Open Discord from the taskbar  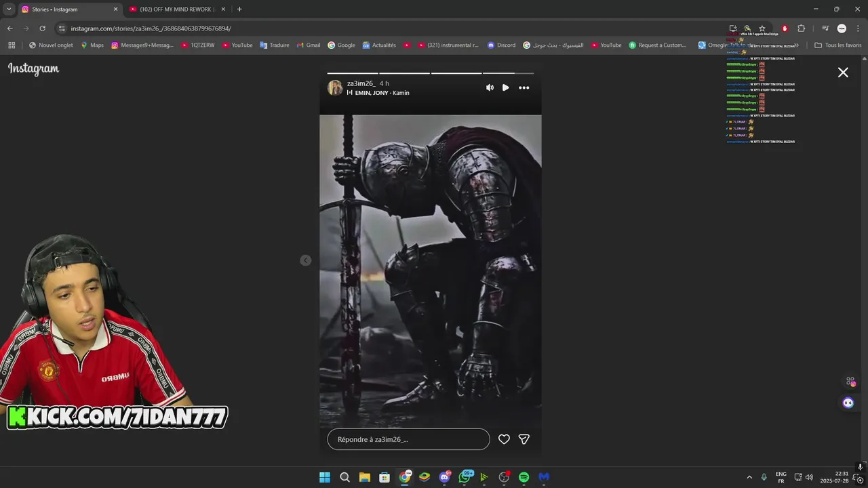[444, 477]
